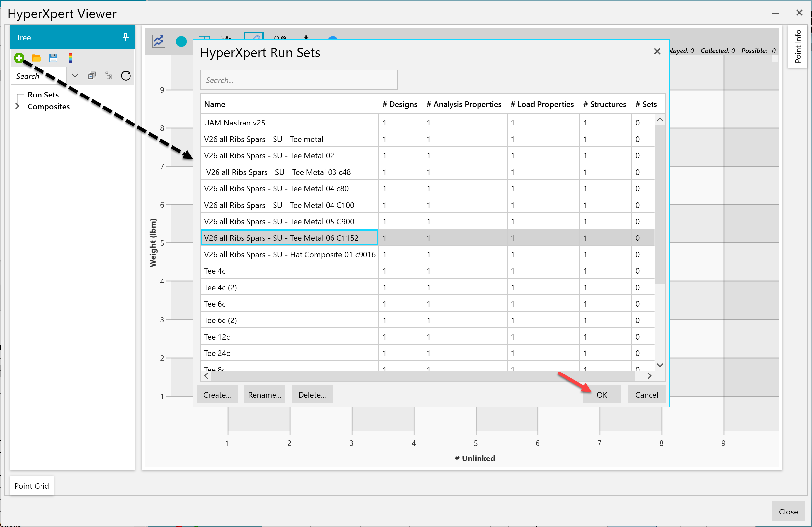
Task: Click the tree hierarchy view icon
Action: 109,76
